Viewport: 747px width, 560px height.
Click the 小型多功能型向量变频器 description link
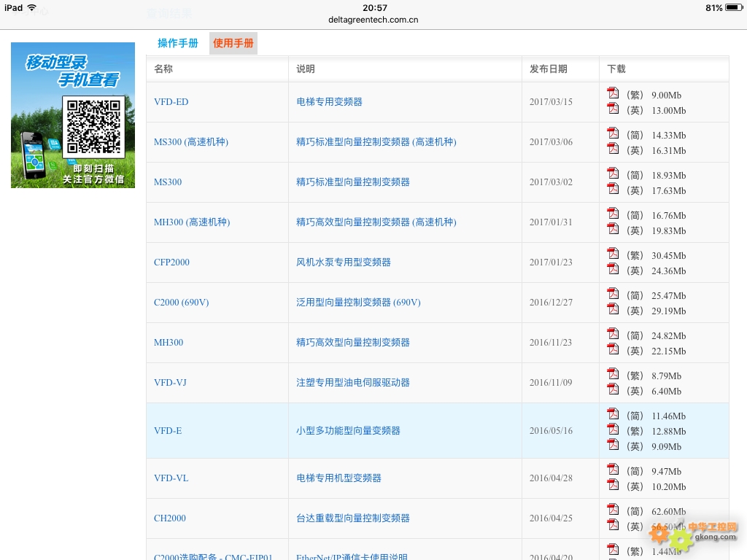coord(348,431)
